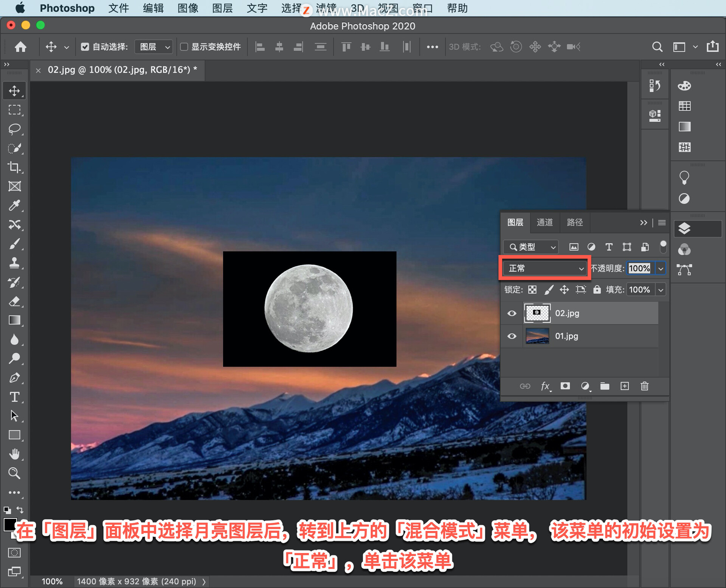Toggle layer filtering on/off switch
Screen dimensions: 726x588
(x=663, y=246)
